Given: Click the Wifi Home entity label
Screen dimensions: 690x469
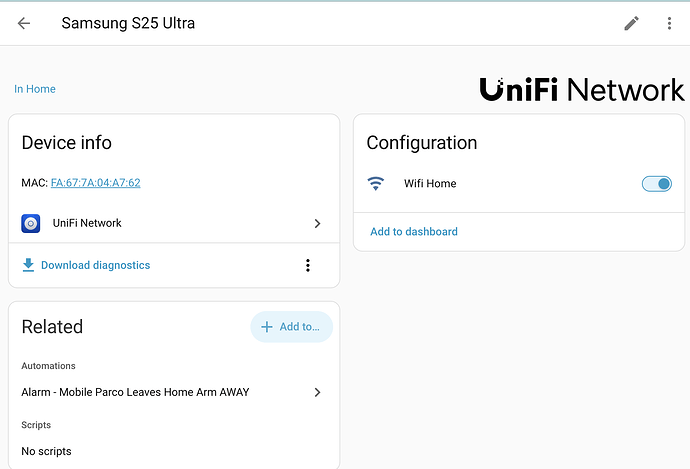Looking at the screenshot, I should pos(430,183).
